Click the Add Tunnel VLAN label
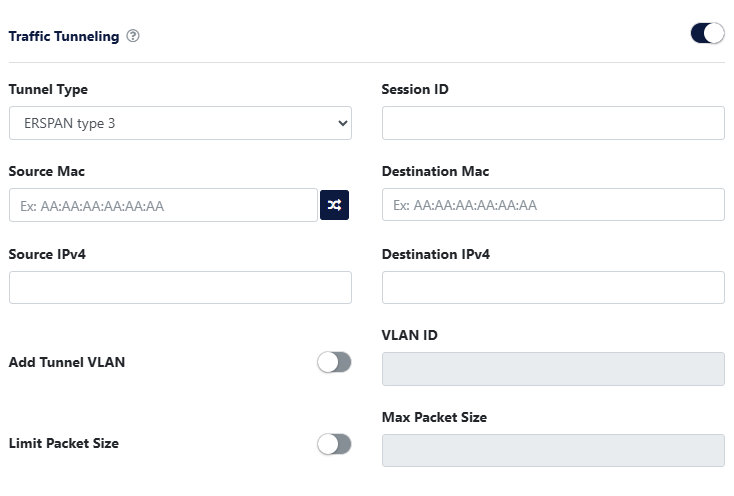 (x=67, y=362)
